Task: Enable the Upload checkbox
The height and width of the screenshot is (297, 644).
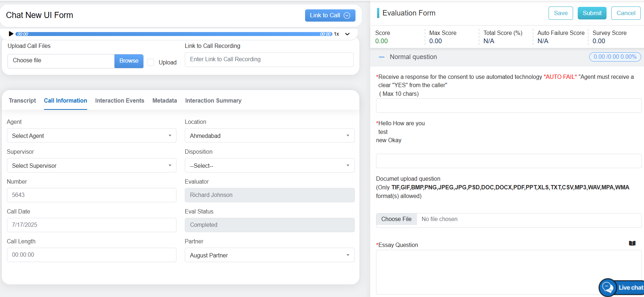Action: 151,62
